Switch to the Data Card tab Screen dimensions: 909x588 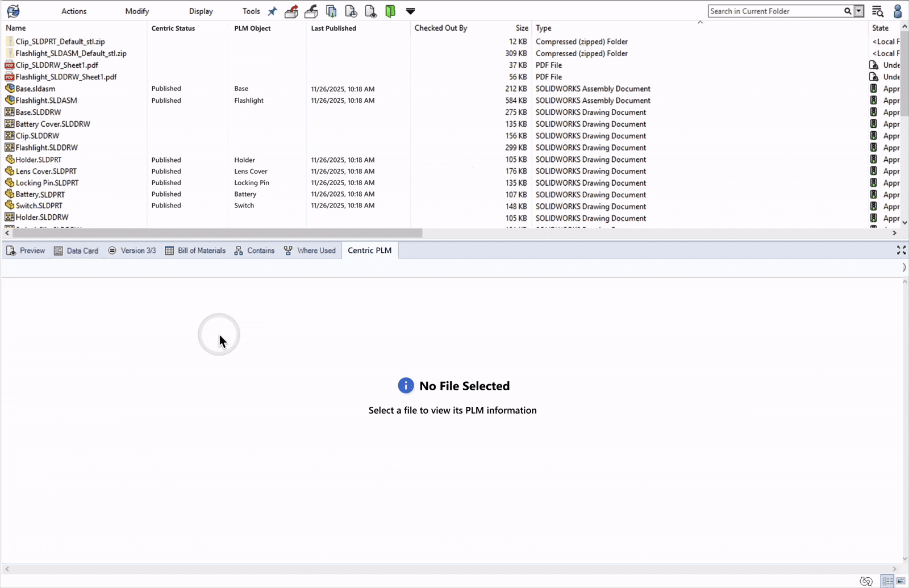[76, 251]
